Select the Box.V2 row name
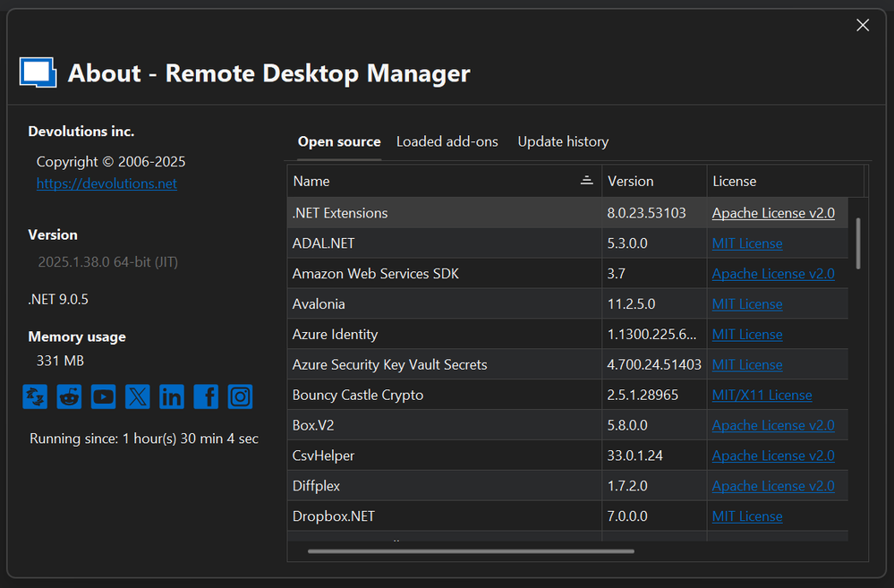This screenshot has width=894, height=588. point(313,425)
